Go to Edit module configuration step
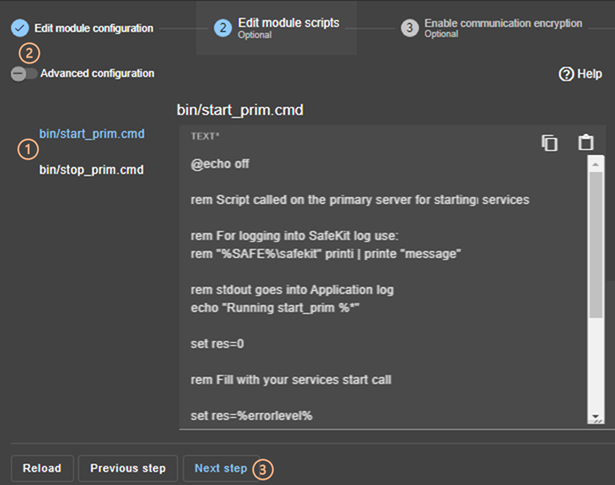The height and width of the screenshot is (485, 615). (x=93, y=28)
